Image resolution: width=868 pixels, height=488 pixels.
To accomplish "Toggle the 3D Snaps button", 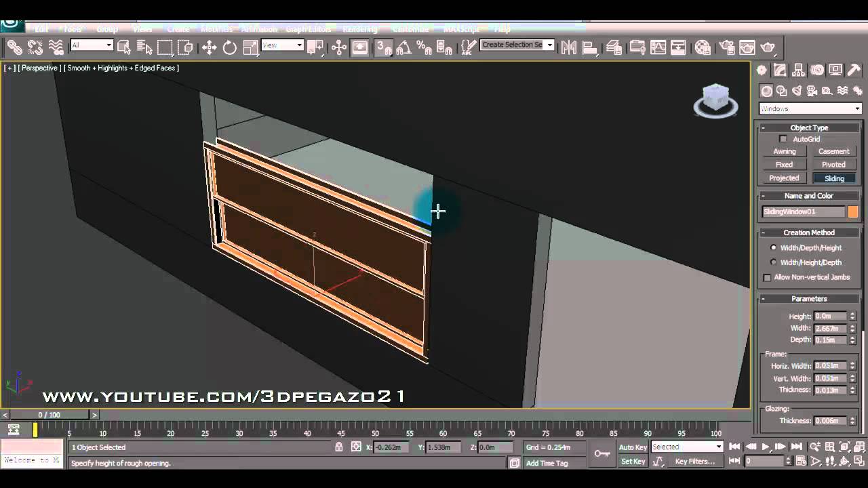I will click(x=384, y=47).
